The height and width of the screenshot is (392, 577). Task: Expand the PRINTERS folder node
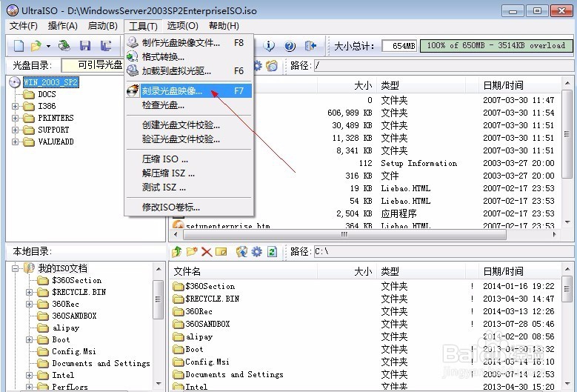pyautogui.click(x=15, y=118)
